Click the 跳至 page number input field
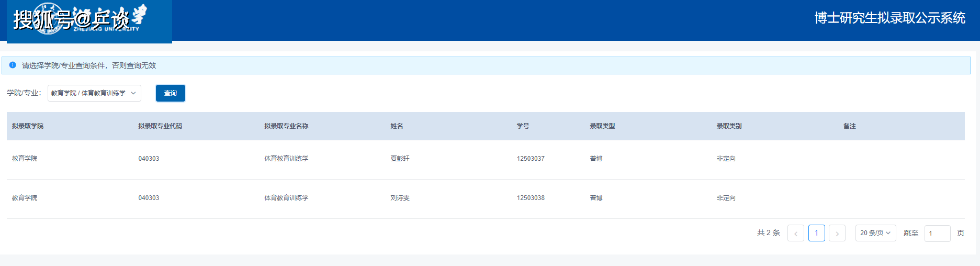Screen dimensions: 980x266 tap(938, 234)
